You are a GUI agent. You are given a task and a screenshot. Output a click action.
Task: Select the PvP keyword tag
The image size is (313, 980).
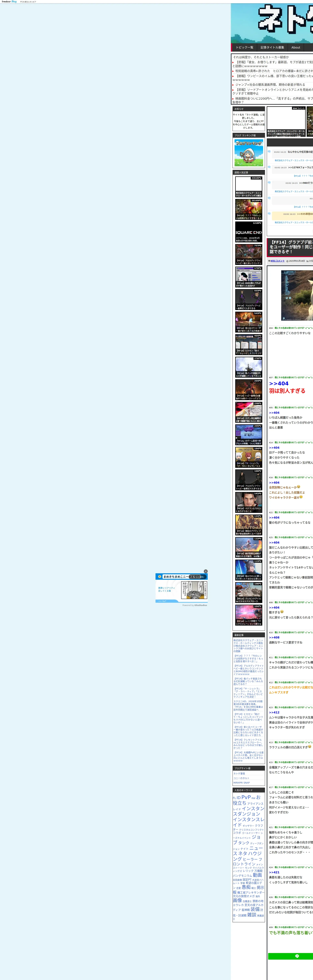[246, 797]
